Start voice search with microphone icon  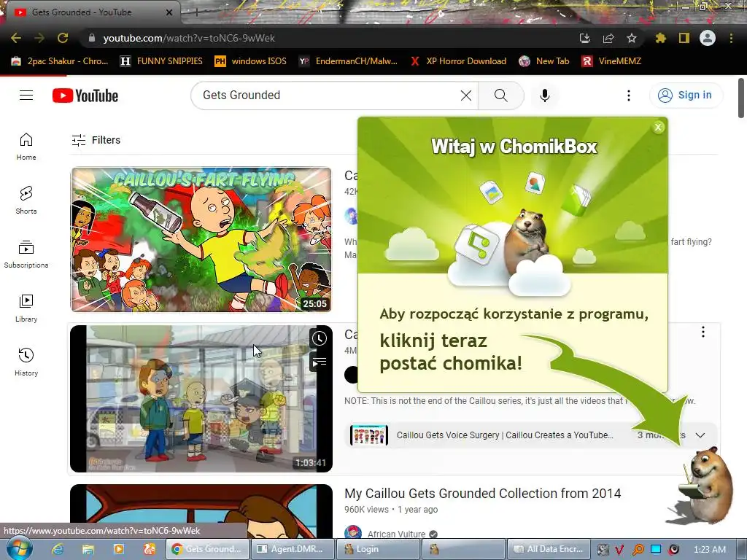pos(544,96)
